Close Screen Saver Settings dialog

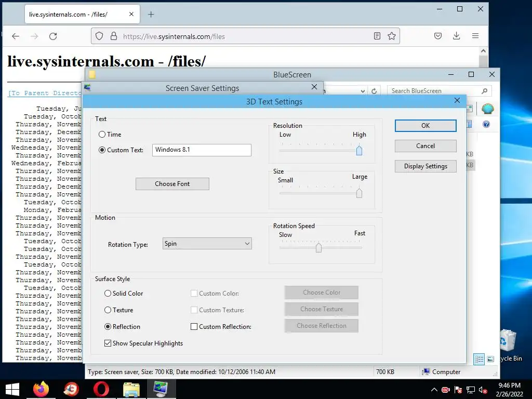[x=314, y=87]
